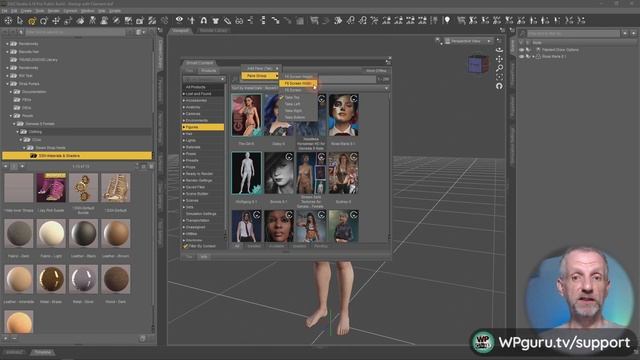Collapse the Documentation folder in the tree
Viewport: 640px width, 360px height.
coord(11,92)
